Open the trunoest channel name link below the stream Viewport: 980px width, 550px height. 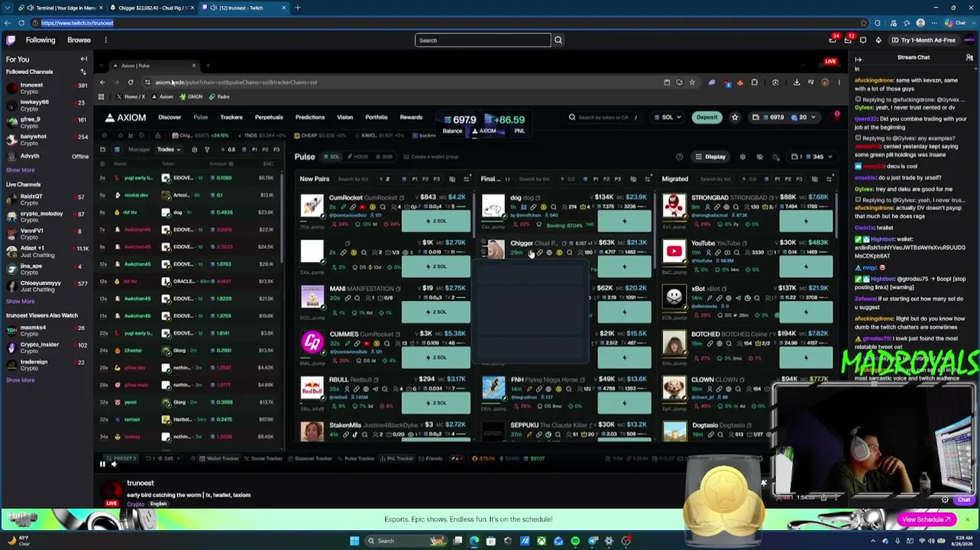click(141, 484)
